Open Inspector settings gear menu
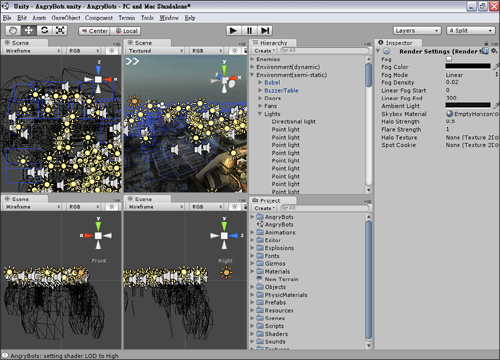The width and height of the screenshot is (500, 360). (x=494, y=51)
